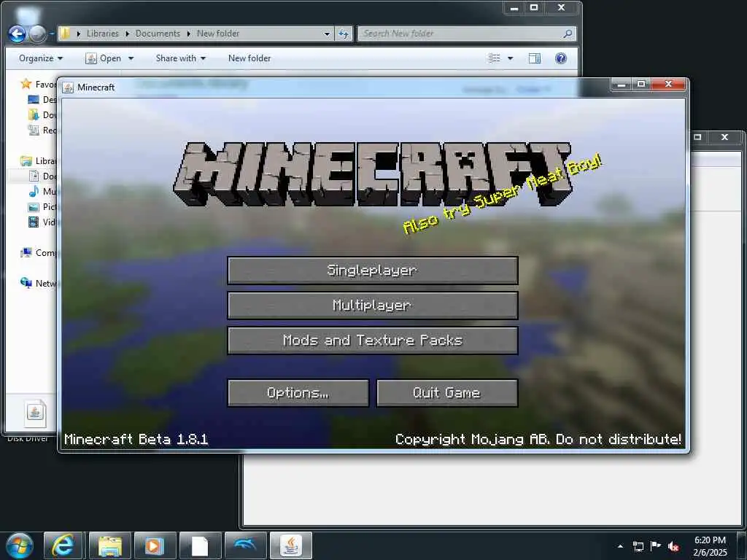Open Mods and Texture Packs
This screenshot has width=747, height=560.
pyautogui.click(x=373, y=341)
